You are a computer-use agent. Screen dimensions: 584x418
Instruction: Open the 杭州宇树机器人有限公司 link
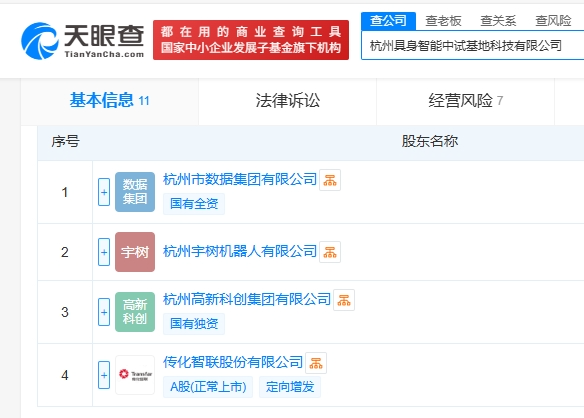[240, 251]
